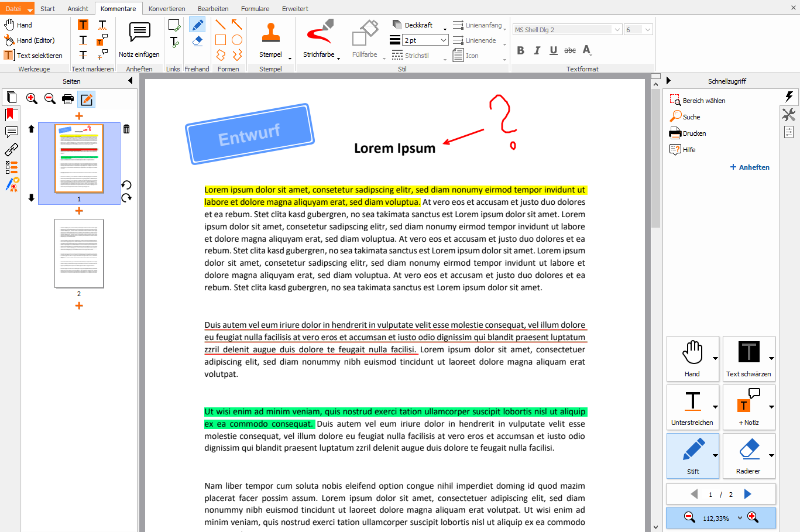Open the line width 2 pt dropdown
Image resolution: width=800 pixels, height=532 pixels.
click(443, 40)
